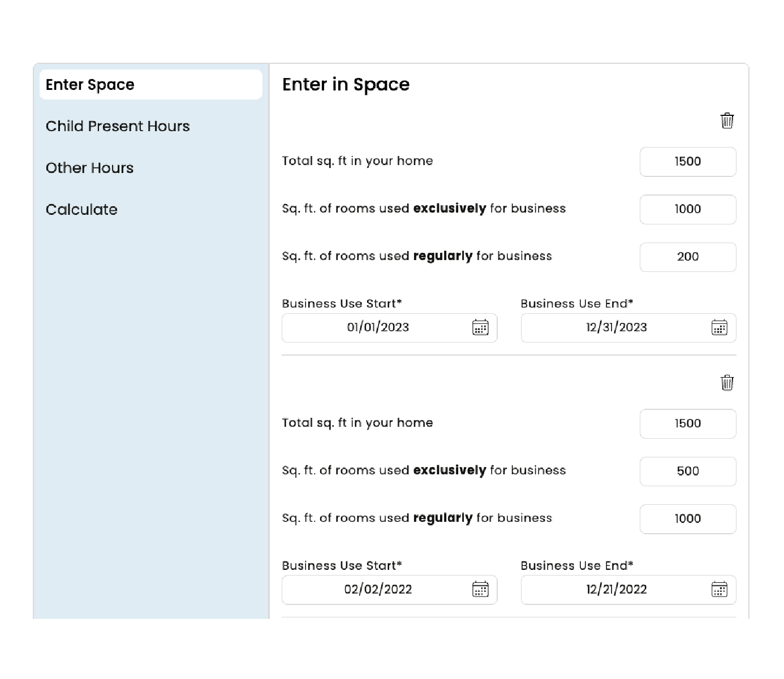Click total sq. ft field in second entry

pyautogui.click(x=687, y=423)
